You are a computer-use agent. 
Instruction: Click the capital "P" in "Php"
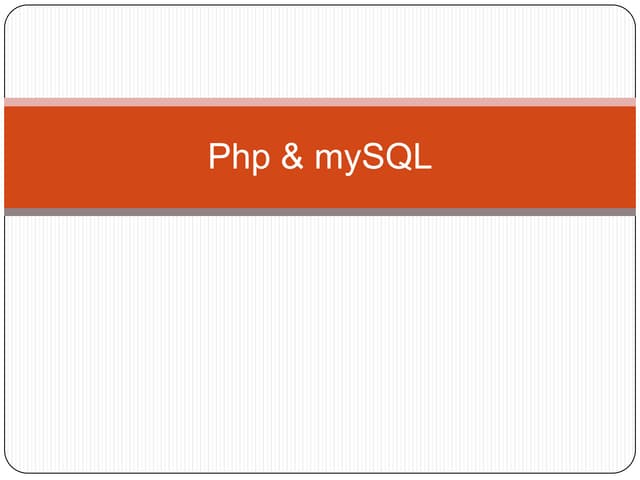(217, 156)
